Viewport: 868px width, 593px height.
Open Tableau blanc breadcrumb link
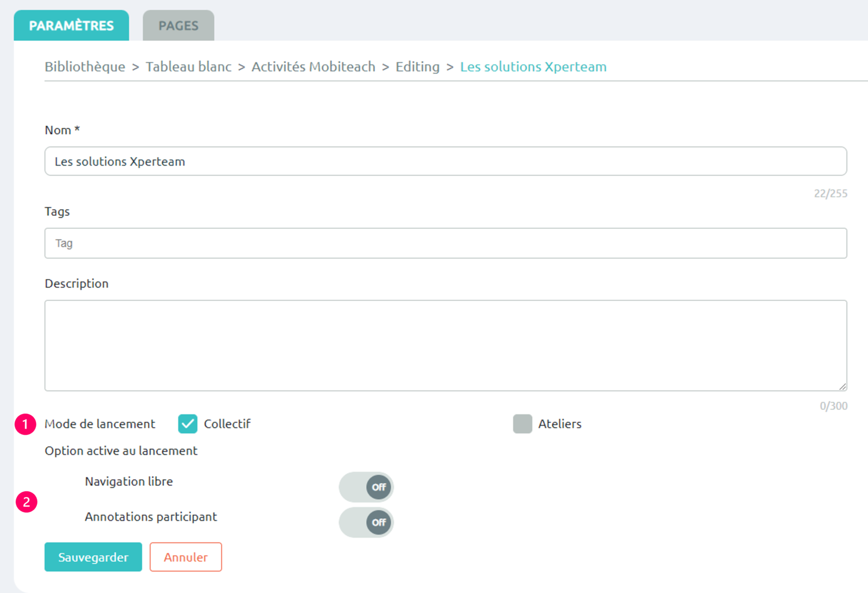tap(189, 67)
